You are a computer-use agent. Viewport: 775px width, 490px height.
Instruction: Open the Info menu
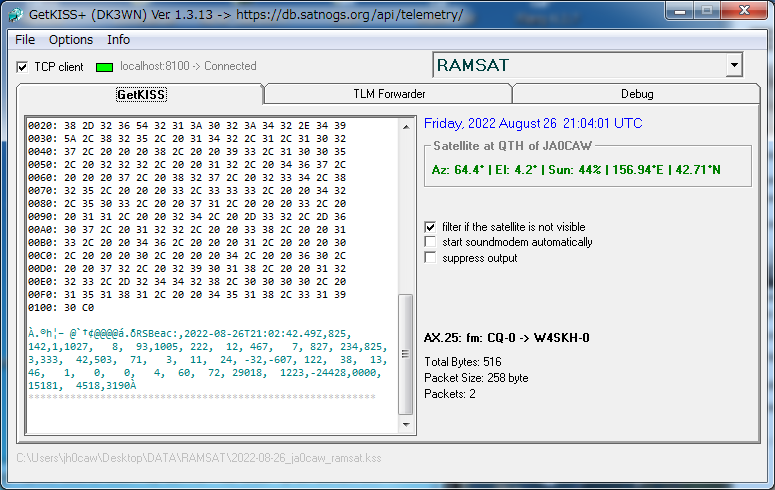119,40
